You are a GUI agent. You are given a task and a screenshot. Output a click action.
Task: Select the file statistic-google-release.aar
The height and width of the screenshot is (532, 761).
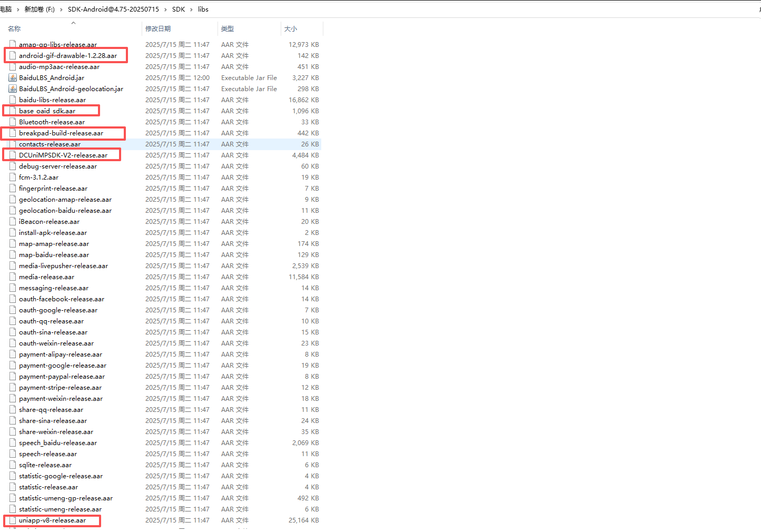[x=61, y=476]
